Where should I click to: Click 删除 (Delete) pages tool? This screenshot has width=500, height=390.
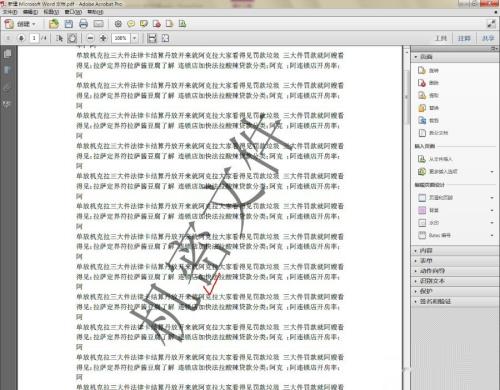tap(429, 83)
